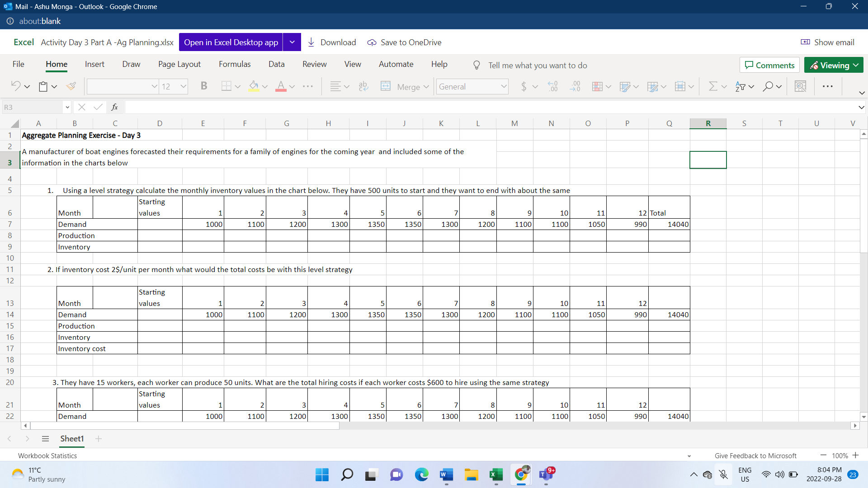Select cell B7 containing Demand

click(x=75, y=224)
